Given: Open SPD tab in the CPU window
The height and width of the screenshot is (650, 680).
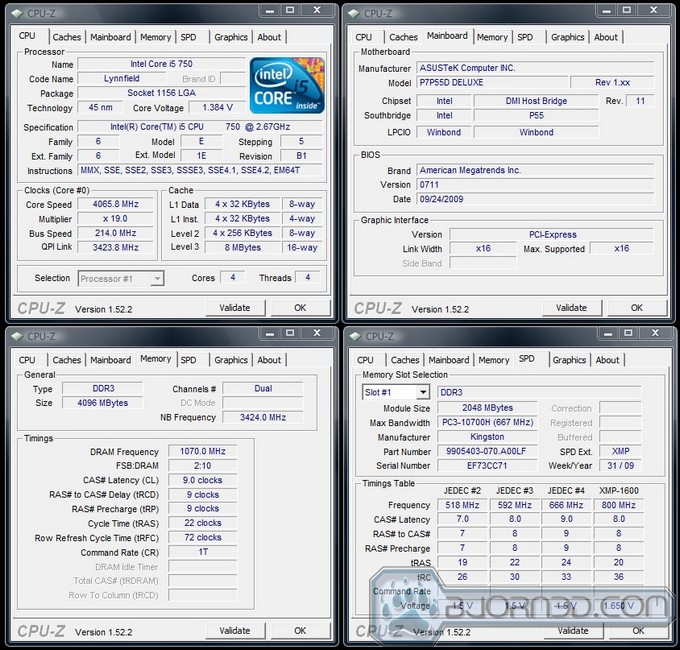Looking at the screenshot, I should (x=188, y=37).
